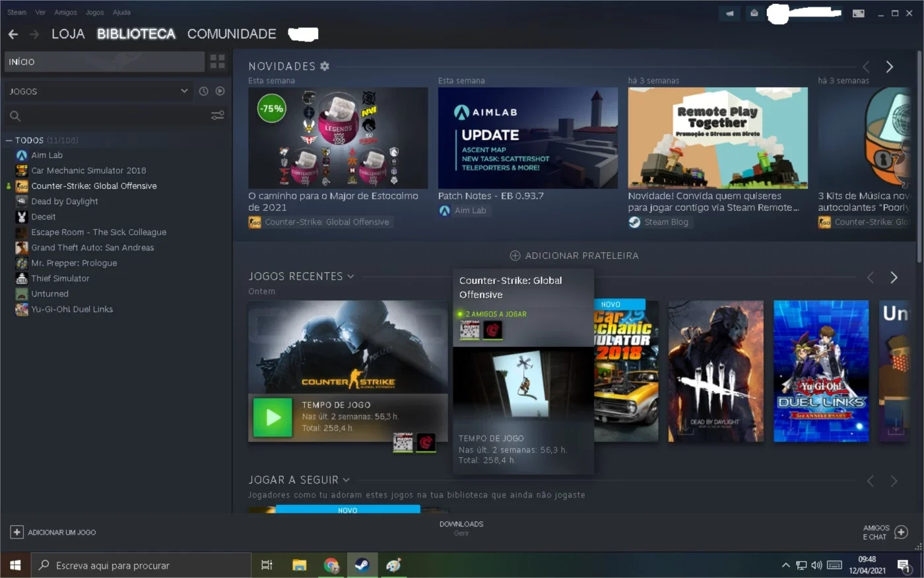Open the Jogos menu

tap(94, 13)
